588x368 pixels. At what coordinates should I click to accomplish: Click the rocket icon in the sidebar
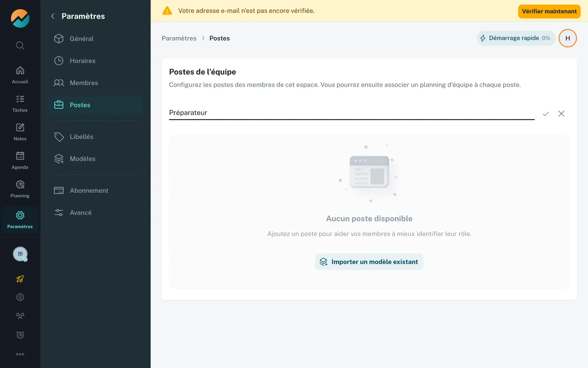click(x=20, y=279)
